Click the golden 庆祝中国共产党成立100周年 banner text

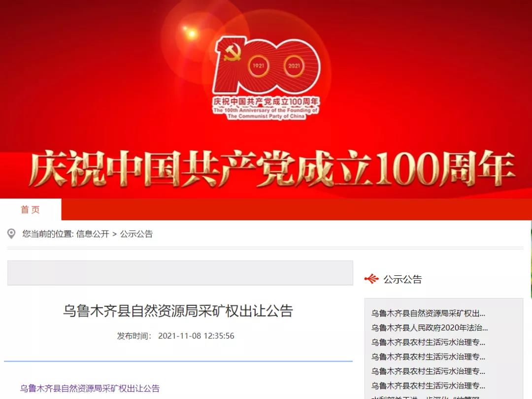pos(271,168)
